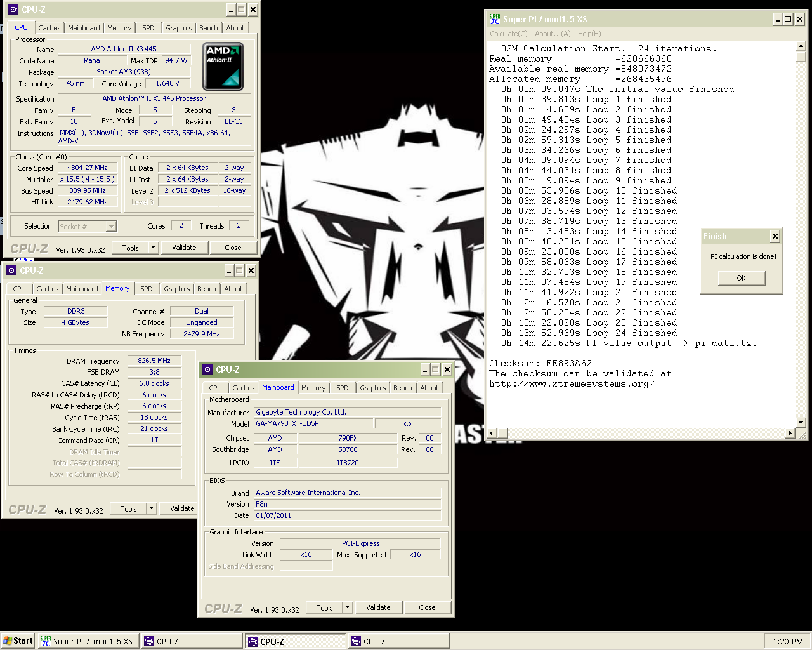This screenshot has height=650, width=812.
Task: Click the Super PI horizontal scroll left arrow
Action: click(492, 433)
